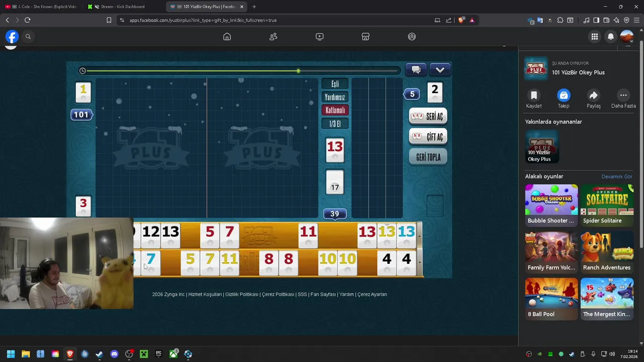Draw from the tile stack showing 17
Image resolution: width=644 pixels, height=362 pixels.
tap(335, 182)
